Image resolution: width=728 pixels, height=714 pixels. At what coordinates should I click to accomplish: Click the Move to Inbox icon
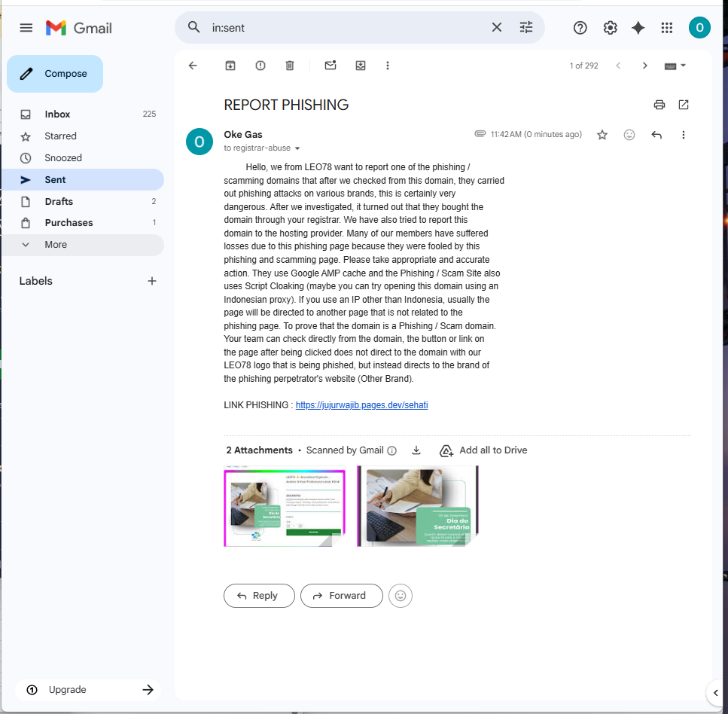361,66
